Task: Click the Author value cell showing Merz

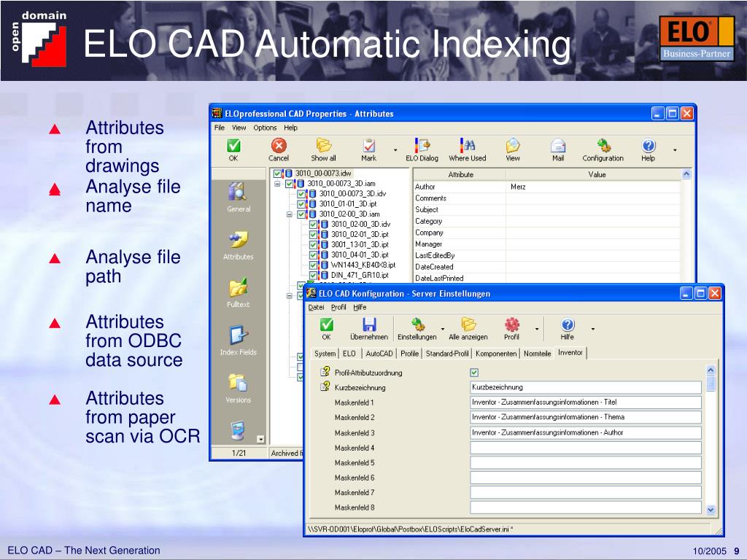Action: coord(594,187)
